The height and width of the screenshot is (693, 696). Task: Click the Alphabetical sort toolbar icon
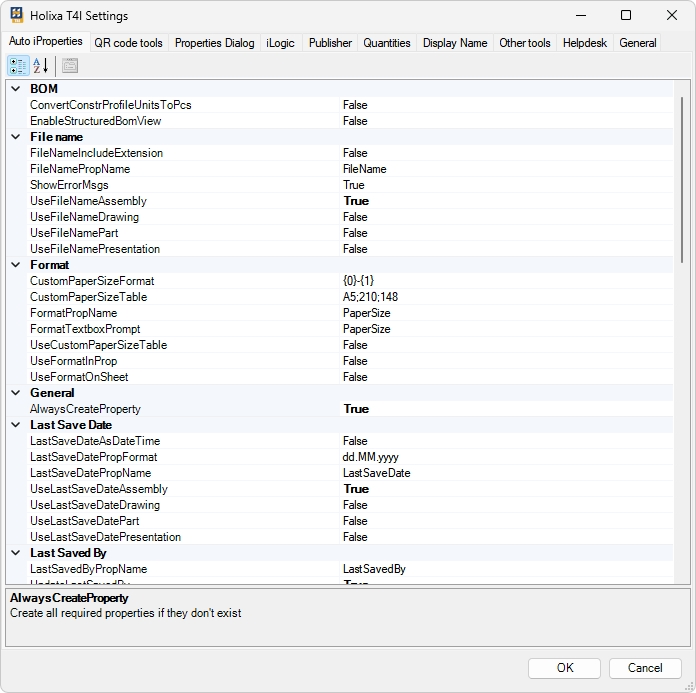(40, 66)
